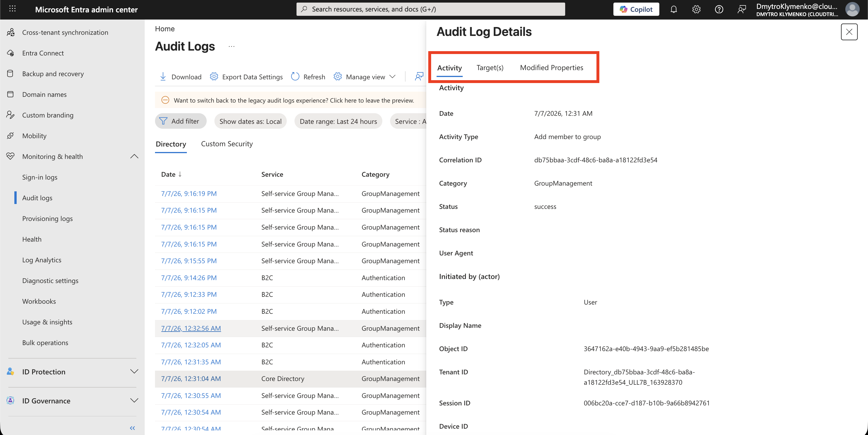Image resolution: width=868 pixels, height=435 pixels.
Task: Open the ID Governance icon
Action: pyautogui.click(x=10, y=400)
